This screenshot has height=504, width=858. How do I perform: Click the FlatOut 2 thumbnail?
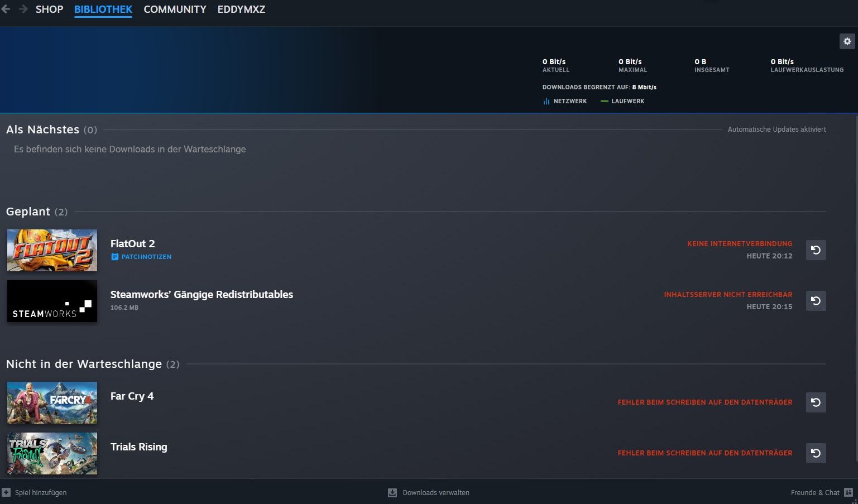pos(52,250)
